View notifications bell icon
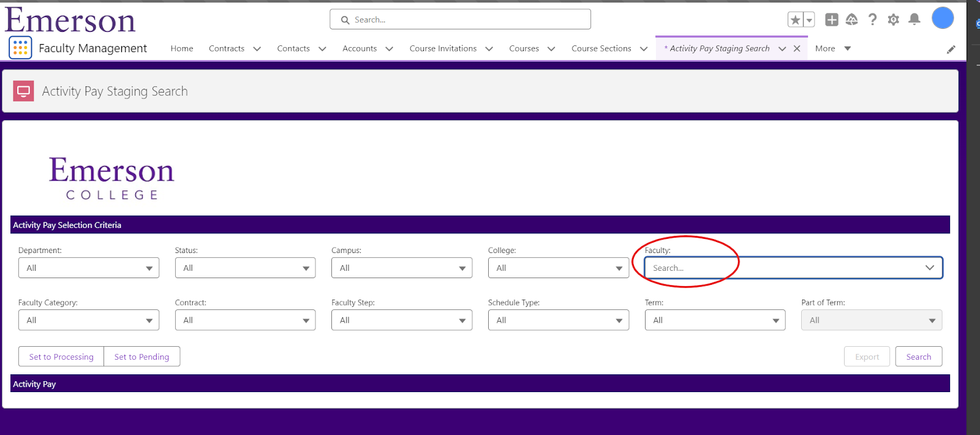The height and width of the screenshot is (435, 980). tap(914, 20)
